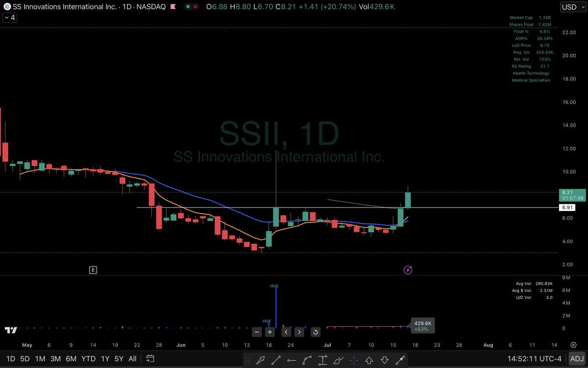The height and width of the screenshot is (368, 588).
Task: Select the crosshair tool in drawing toolbar
Action: (x=354, y=360)
